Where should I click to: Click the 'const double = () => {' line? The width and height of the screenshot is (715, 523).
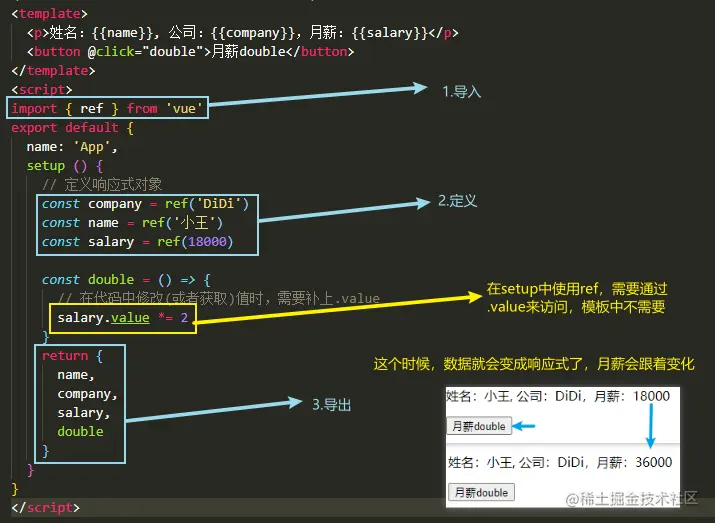click(126, 280)
